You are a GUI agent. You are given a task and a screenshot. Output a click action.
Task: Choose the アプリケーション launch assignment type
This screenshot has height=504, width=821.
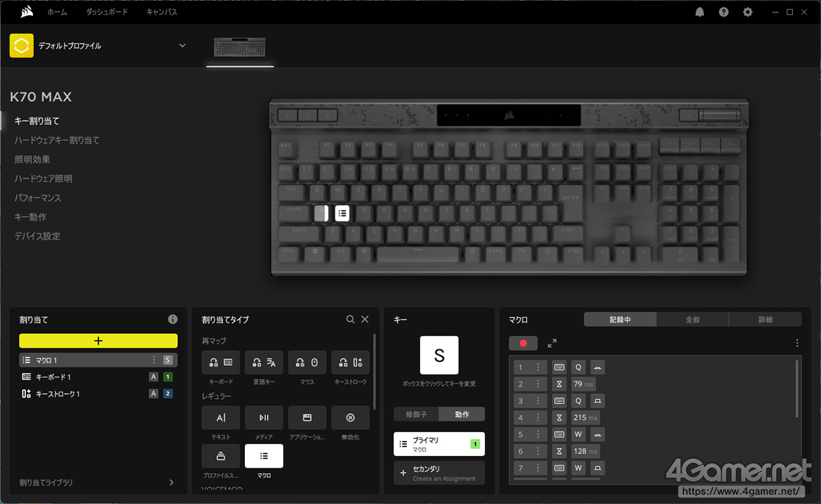point(307,418)
